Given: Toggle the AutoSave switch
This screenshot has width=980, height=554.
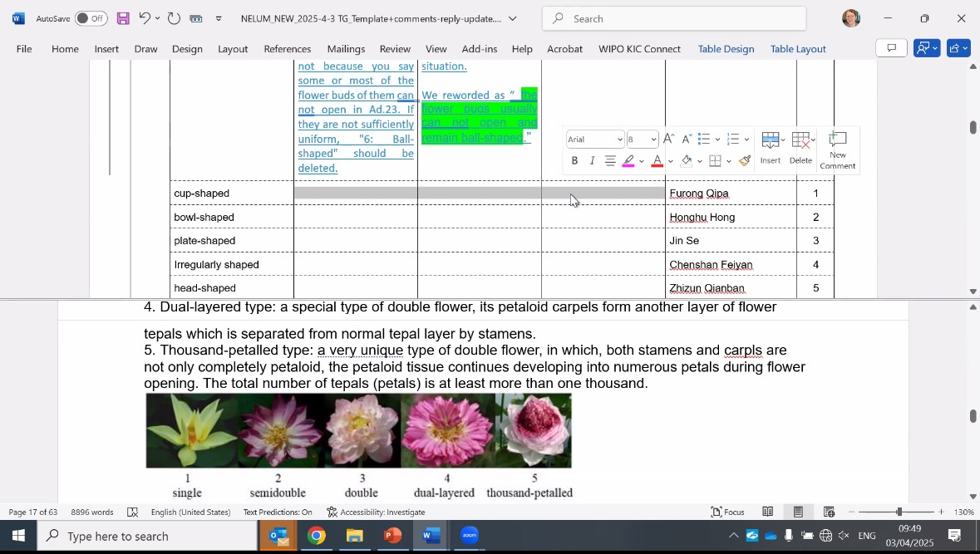Looking at the screenshot, I should (x=91, y=18).
